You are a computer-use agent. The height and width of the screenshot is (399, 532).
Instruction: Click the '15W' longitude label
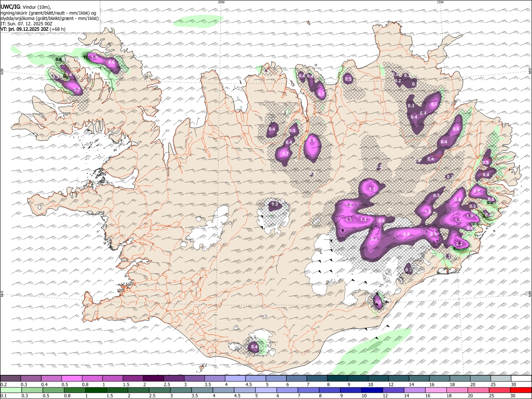pos(440,2)
